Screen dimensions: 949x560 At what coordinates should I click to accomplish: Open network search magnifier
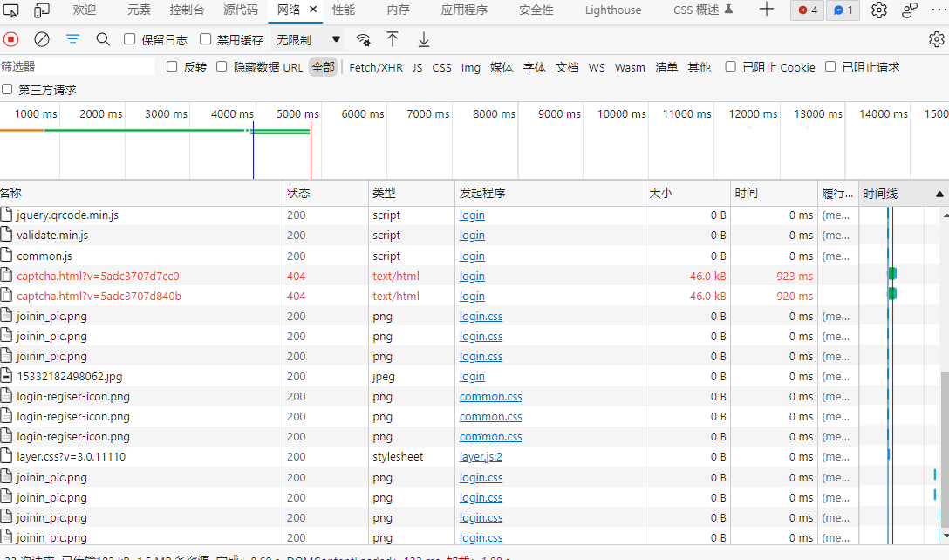tap(103, 40)
